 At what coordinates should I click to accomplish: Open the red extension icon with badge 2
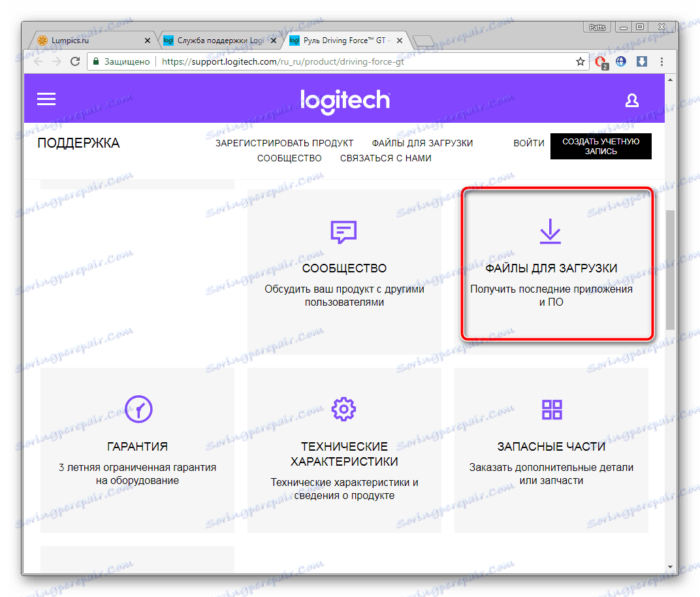tap(601, 62)
